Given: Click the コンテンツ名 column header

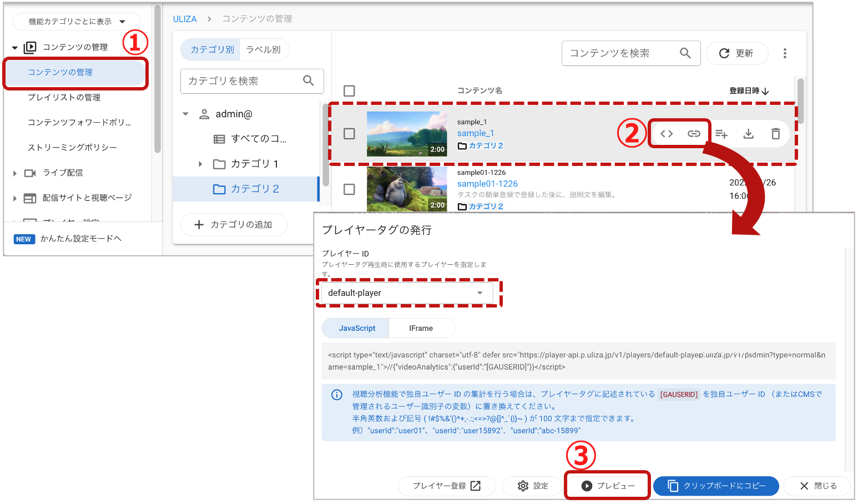Looking at the screenshot, I should [x=480, y=90].
